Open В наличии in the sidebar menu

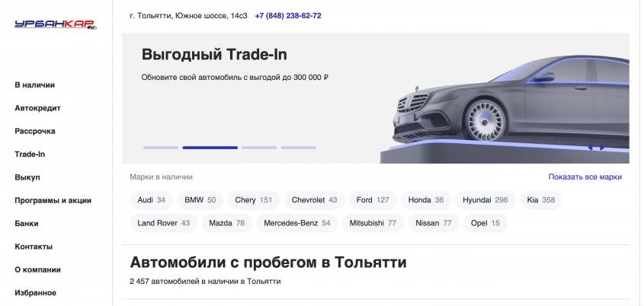pos(34,85)
